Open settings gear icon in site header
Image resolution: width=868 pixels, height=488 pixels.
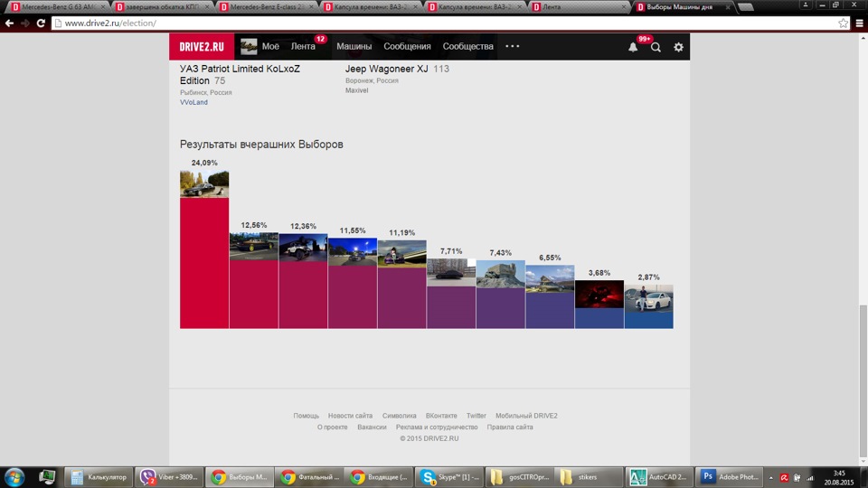[x=679, y=47]
